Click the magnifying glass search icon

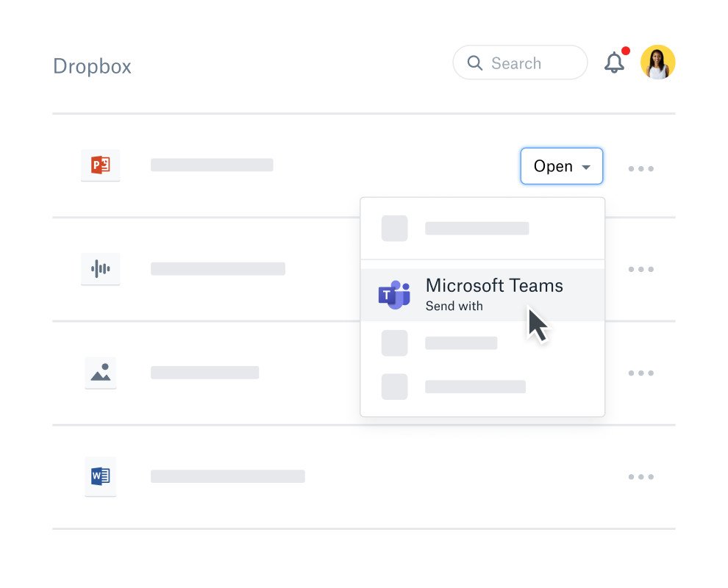tap(475, 63)
